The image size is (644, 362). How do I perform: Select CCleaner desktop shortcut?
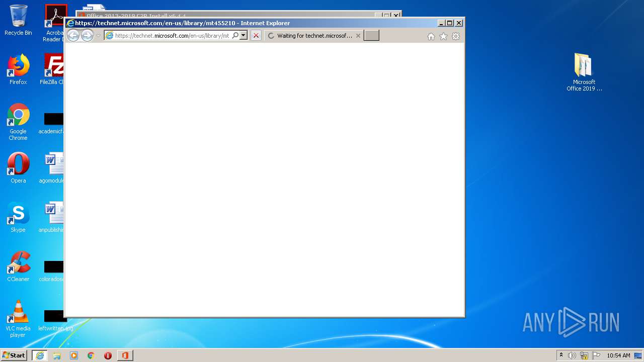pyautogui.click(x=18, y=266)
